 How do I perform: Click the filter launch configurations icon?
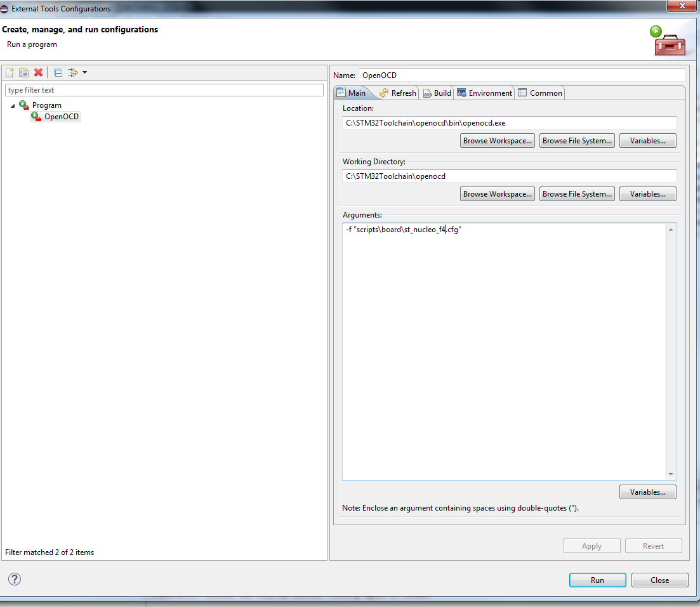[72, 73]
